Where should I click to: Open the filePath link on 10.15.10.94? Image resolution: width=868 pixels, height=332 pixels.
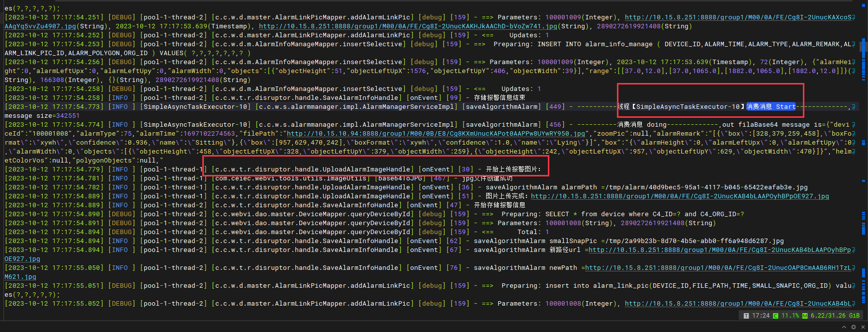[436, 134]
